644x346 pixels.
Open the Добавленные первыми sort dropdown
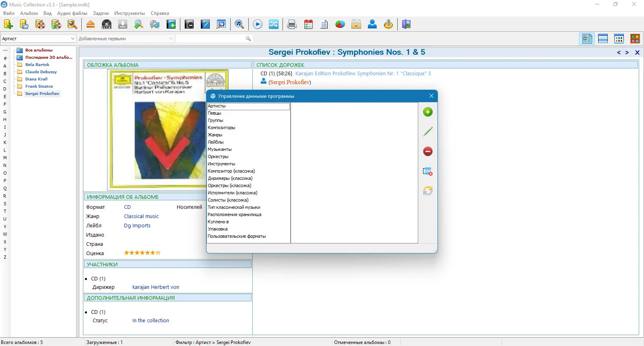coord(126,39)
